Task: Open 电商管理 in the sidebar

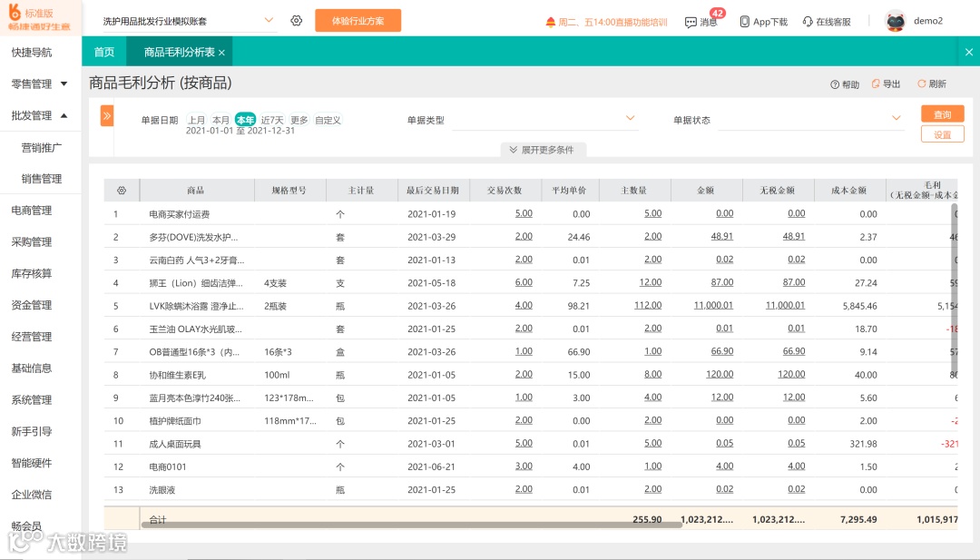Action: (x=32, y=211)
